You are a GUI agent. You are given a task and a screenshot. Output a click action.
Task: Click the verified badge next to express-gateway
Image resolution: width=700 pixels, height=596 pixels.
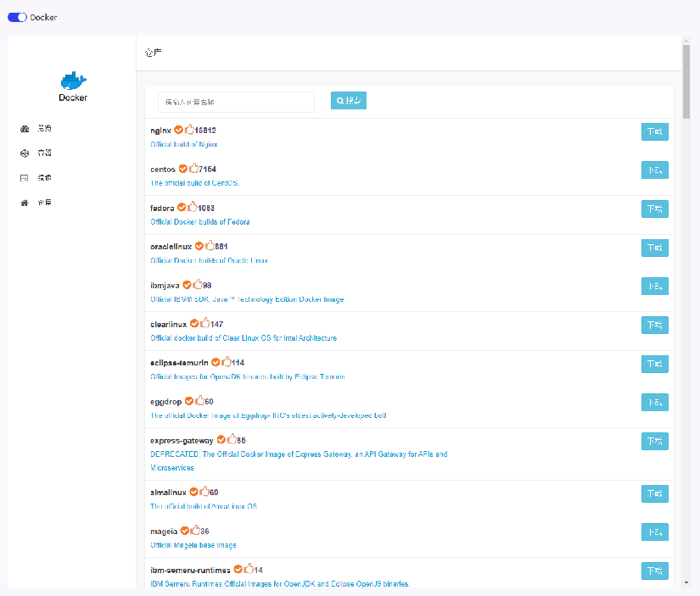221,439
